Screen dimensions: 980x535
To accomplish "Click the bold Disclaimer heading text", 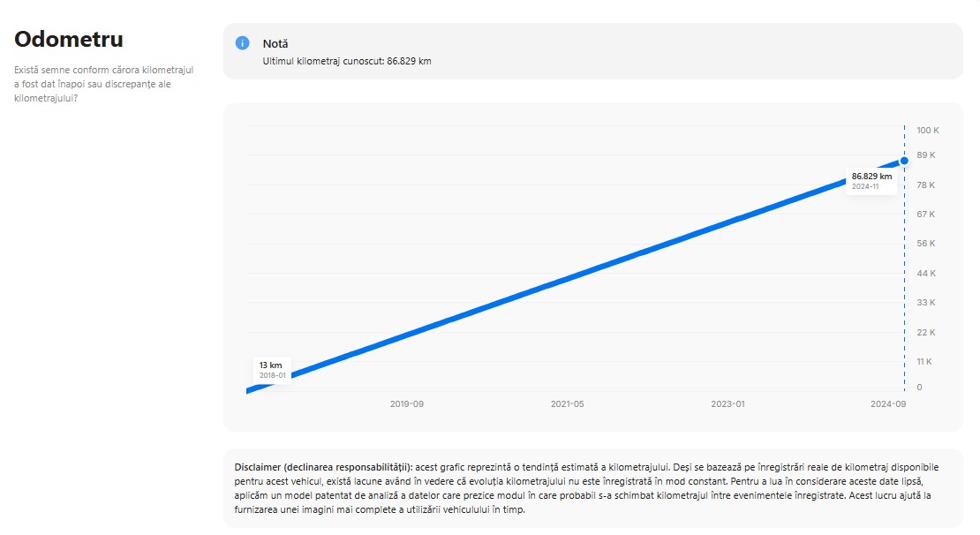I will 323,467.
